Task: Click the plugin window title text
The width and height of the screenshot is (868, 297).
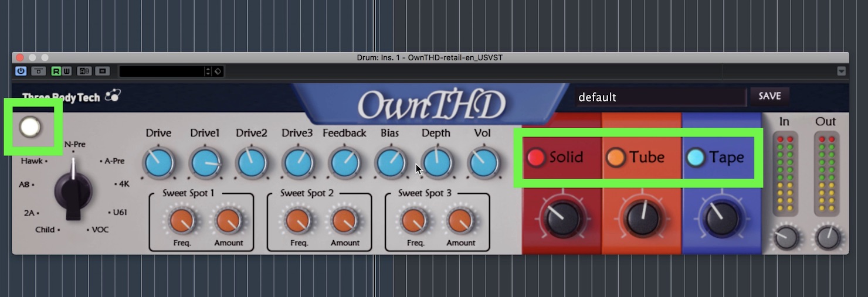Action: [430, 57]
